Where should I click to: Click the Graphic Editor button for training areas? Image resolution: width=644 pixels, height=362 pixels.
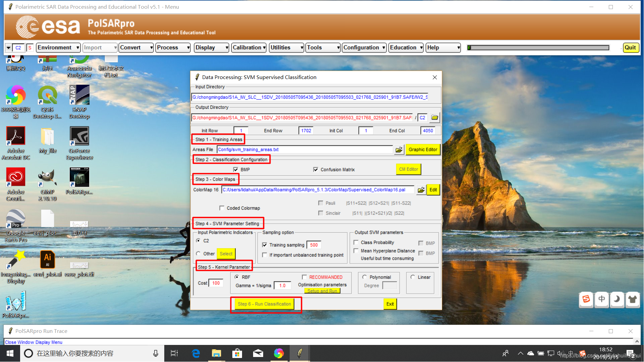click(x=422, y=149)
